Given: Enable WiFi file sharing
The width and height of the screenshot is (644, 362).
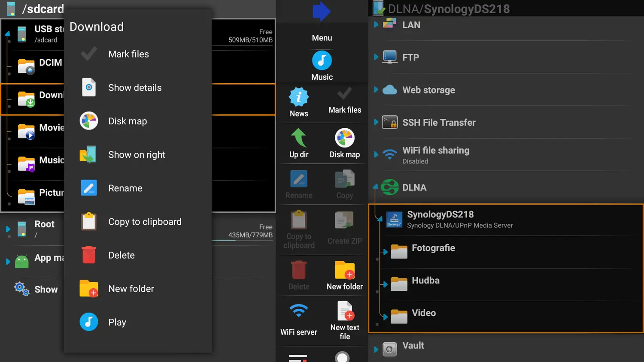Looking at the screenshot, I should [x=436, y=154].
